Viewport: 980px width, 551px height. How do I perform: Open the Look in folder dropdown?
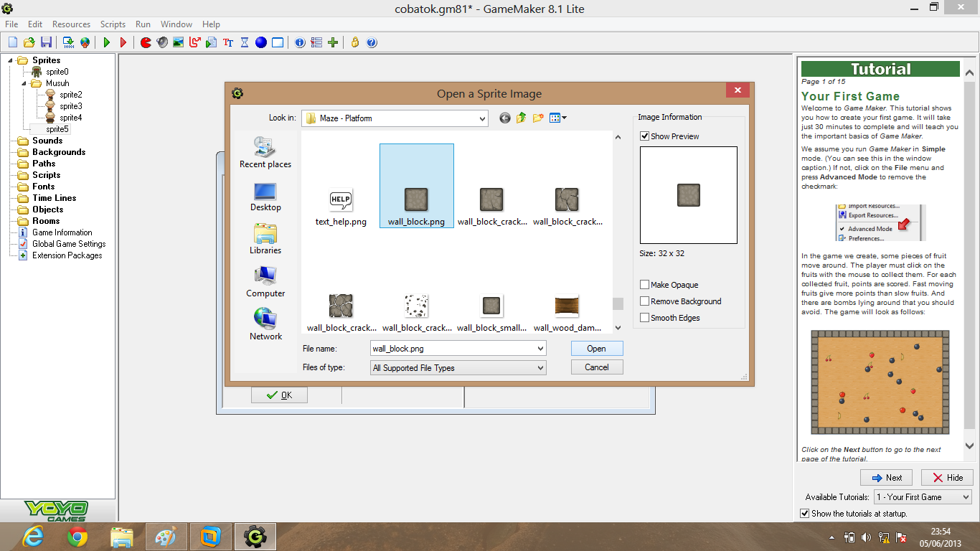[484, 118]
